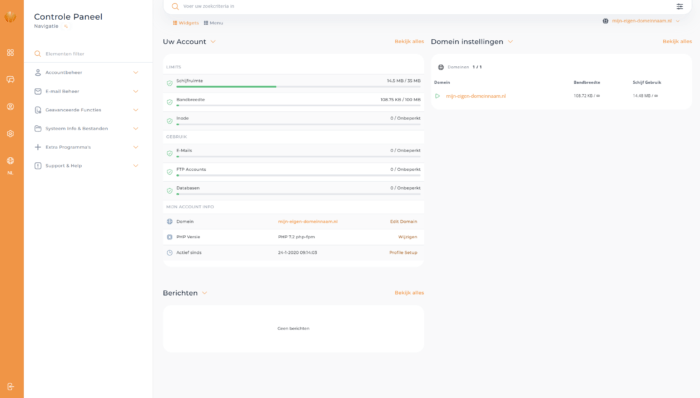
Task: Switch to the Widgets view tab
Action: 186,23
